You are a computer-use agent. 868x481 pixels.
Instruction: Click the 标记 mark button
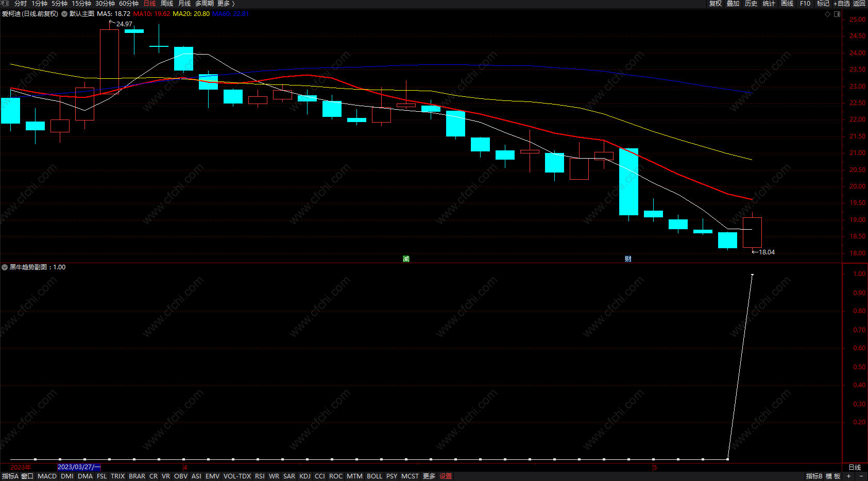point(823,4)
